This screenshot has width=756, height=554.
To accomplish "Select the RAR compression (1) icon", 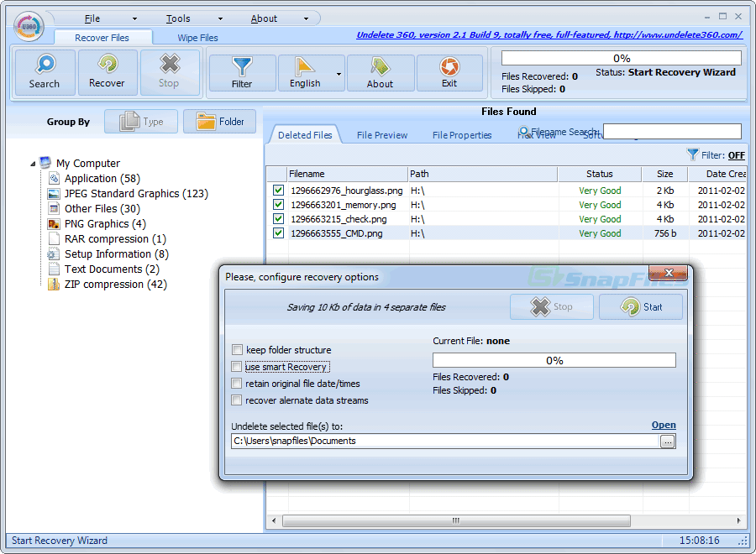I will [x=54, y=239].
